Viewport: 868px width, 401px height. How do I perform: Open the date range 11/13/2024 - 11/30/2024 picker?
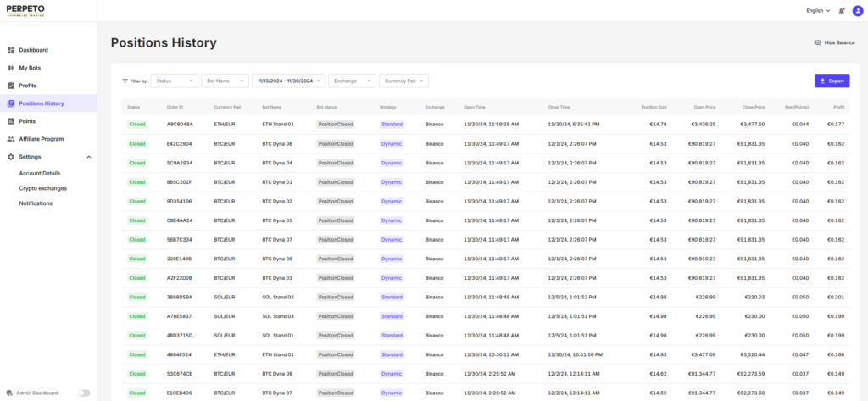288,81
